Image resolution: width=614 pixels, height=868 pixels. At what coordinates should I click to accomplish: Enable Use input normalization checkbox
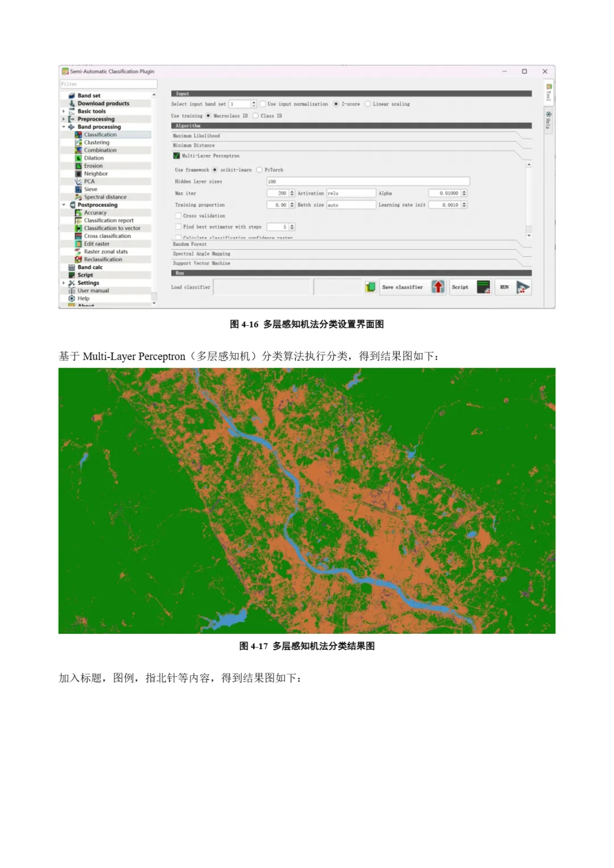pyautogui.click(x=263, y=104)
